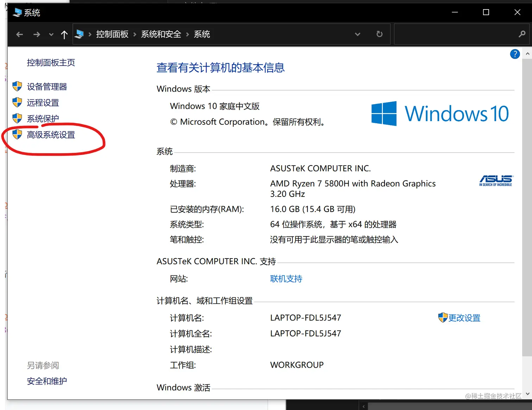Click the shield icon beside 高级系统设置
Viewport: 532px width, 410px height.
click(17, 135)
